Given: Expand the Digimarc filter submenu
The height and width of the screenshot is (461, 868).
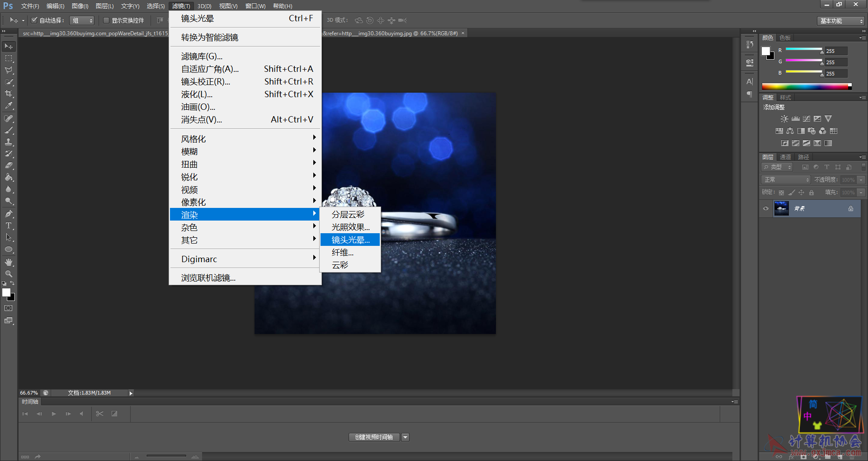Looking at the screenshot, I should click(x=245, y=259).
